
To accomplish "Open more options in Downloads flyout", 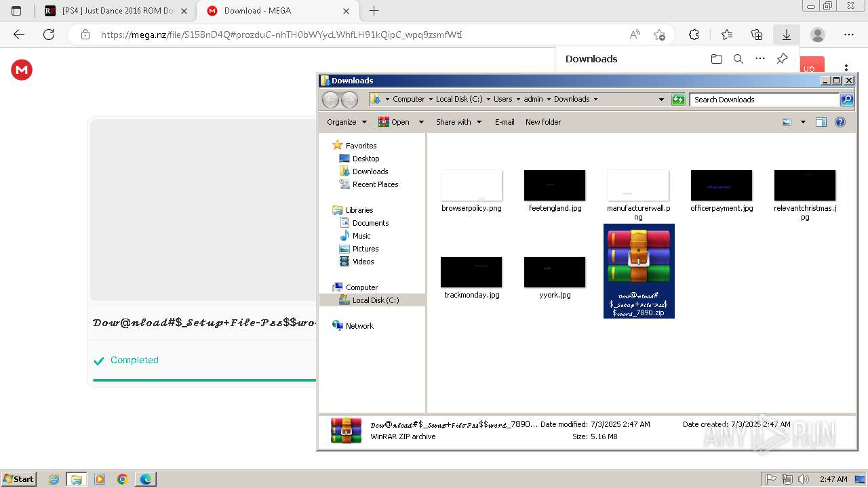I will 760,59.
